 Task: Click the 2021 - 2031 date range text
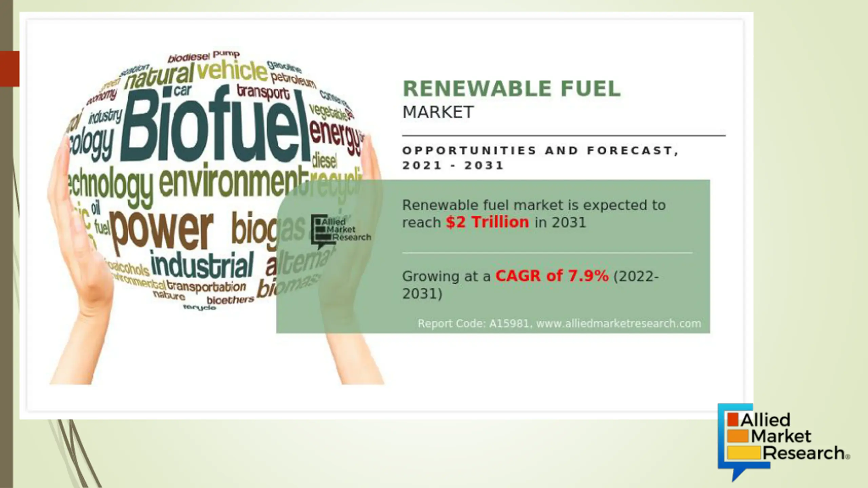click(453, 166)
